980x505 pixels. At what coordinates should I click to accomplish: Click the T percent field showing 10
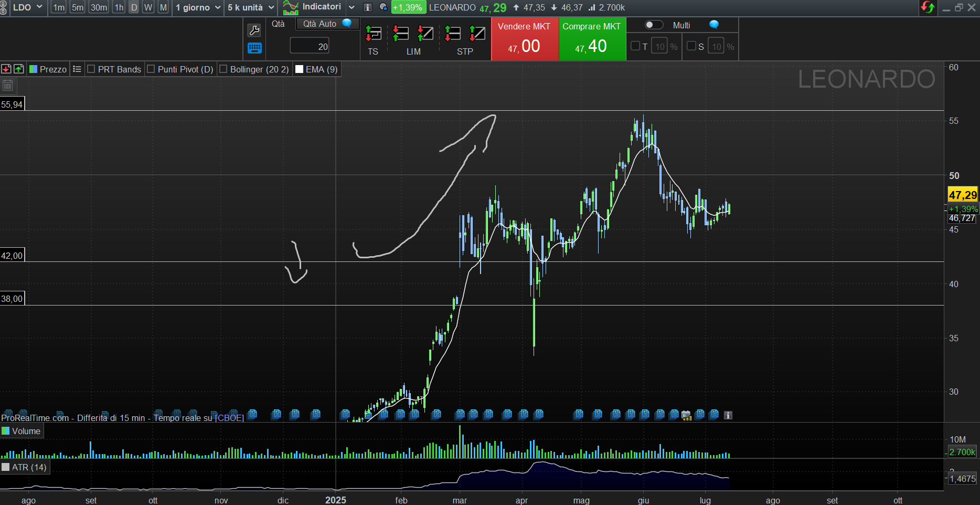659,46
